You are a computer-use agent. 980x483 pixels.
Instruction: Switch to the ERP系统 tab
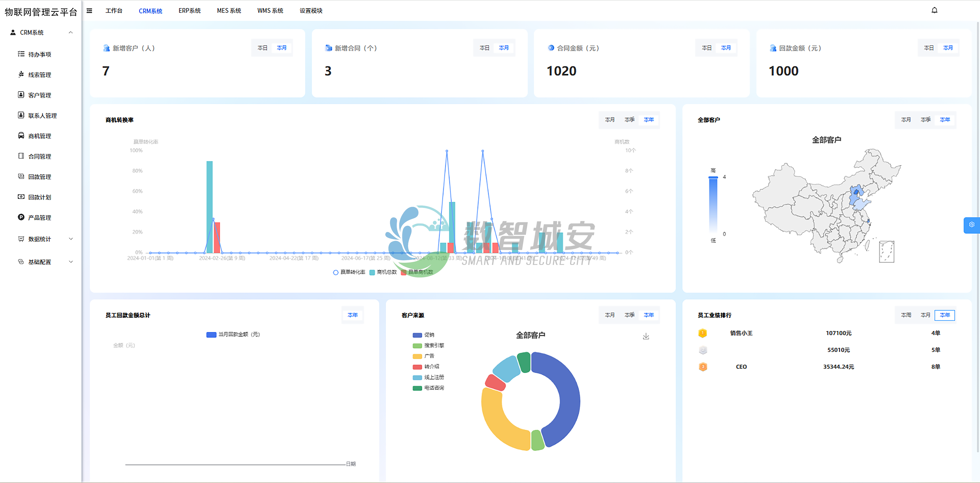[x=189, y=11]
